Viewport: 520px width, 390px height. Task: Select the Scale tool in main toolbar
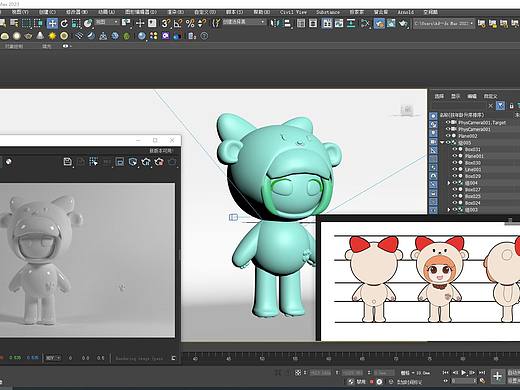point(76,23)
